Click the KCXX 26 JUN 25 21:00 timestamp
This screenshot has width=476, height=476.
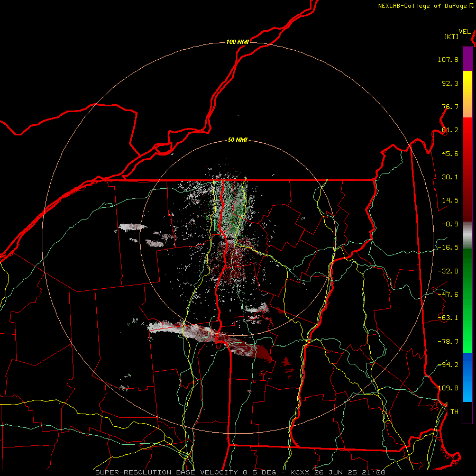[x=338, y=472]
